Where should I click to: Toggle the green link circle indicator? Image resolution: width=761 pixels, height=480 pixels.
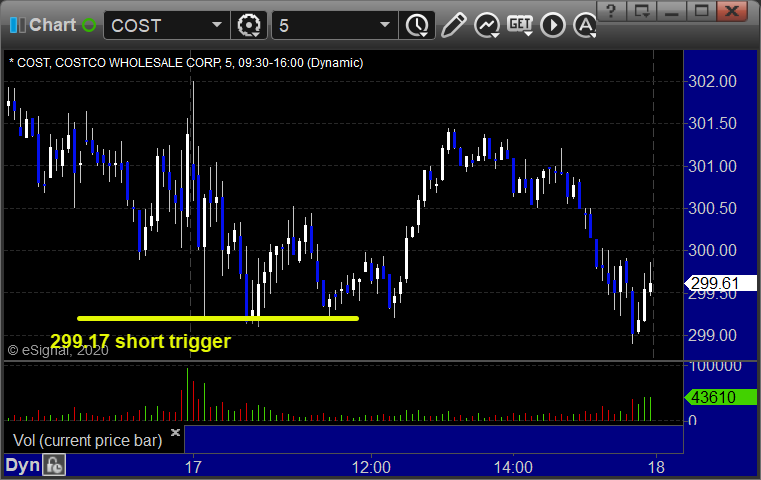pyautogui.click(x=89, y=25)
